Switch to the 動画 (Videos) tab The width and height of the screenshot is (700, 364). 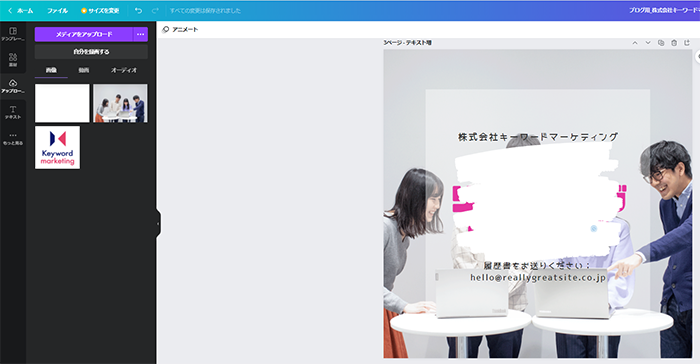click(84, 70)
